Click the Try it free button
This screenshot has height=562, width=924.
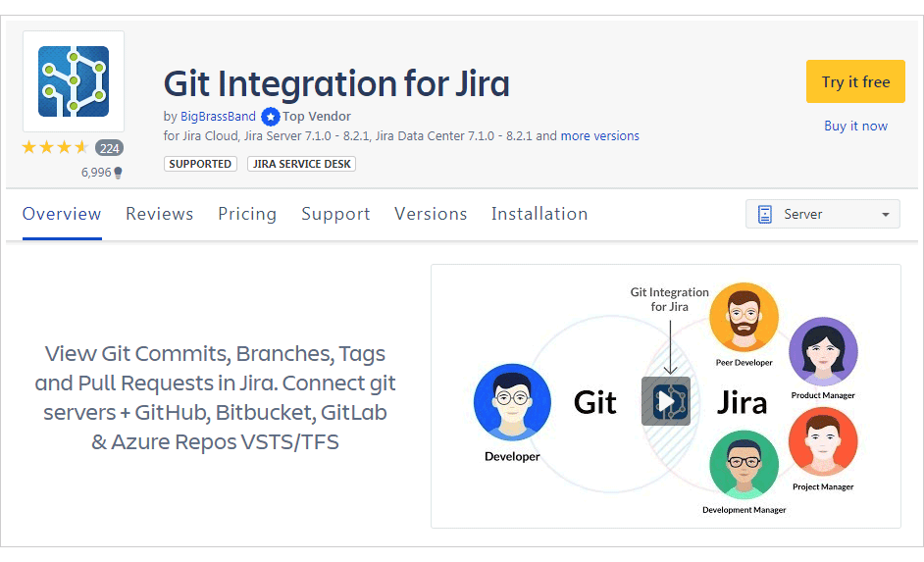click(855, 81)
